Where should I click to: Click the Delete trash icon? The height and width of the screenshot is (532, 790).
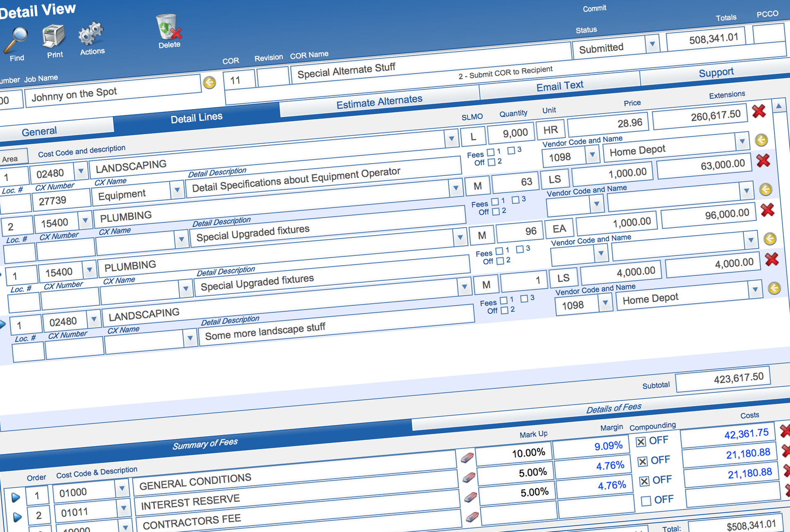point(169,27)
